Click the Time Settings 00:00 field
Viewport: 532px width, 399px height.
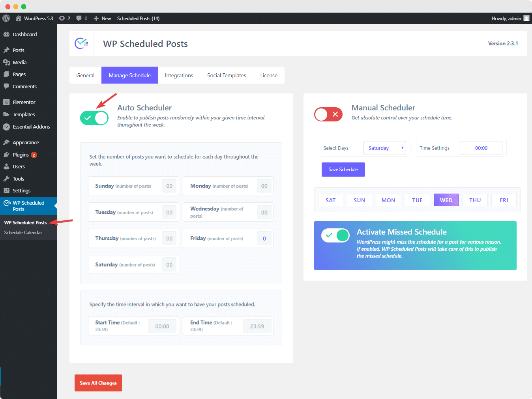(481, 148)
